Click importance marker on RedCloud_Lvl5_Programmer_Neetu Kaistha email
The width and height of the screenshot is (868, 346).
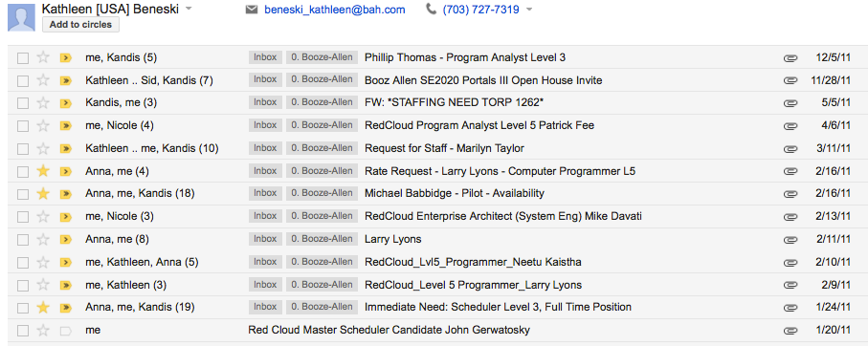(x=66, y=262)
